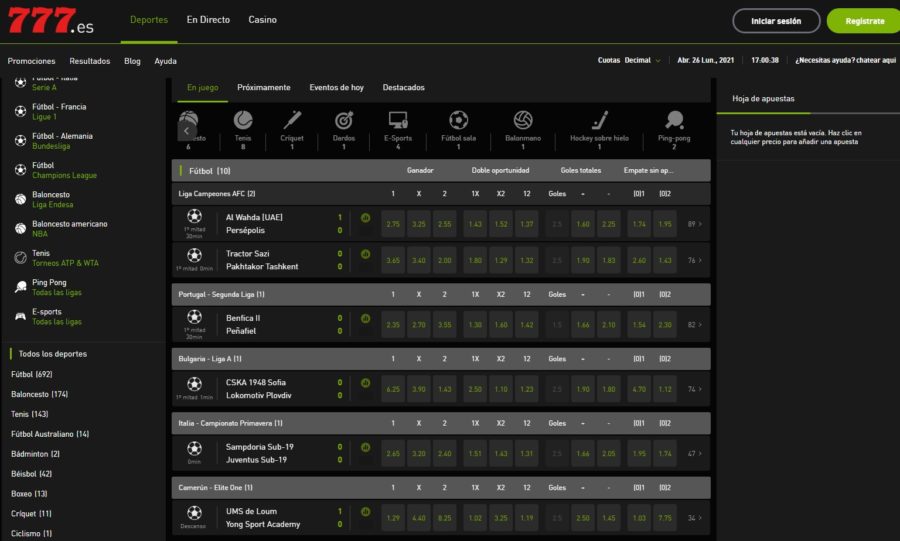Open the Promociones link
The width and height of the screenshot is (900, 541).
[x=32, y=61]
